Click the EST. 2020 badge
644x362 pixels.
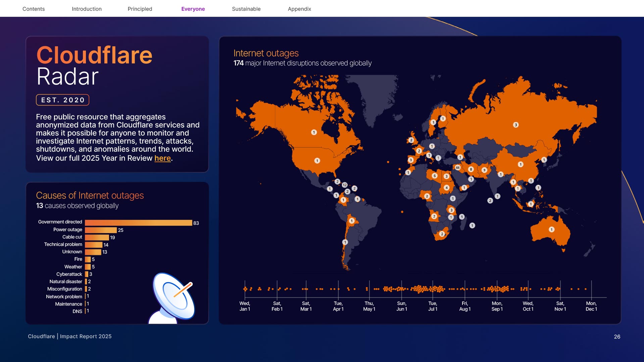[x=63, y=100]
